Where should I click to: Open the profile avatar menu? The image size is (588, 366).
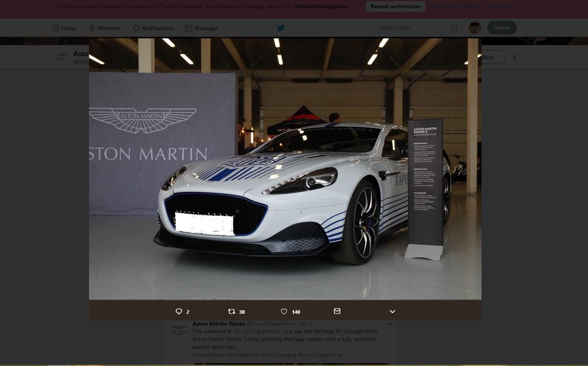click(x=475, y=28)
